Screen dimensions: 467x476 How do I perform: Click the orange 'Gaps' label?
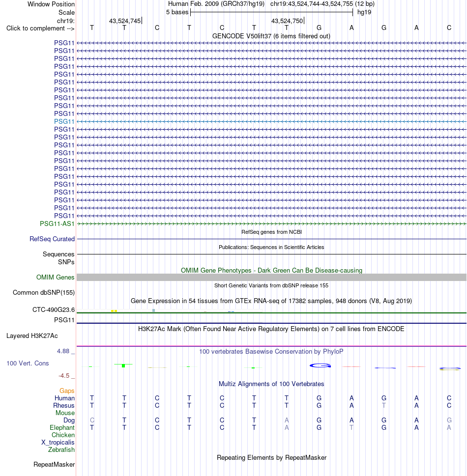coord(67,391)
